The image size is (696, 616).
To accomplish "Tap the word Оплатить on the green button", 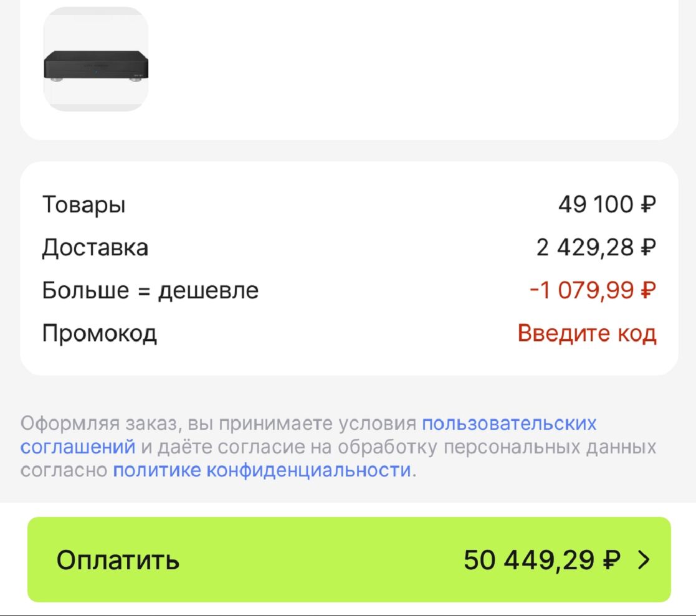I will click(118, 561).
